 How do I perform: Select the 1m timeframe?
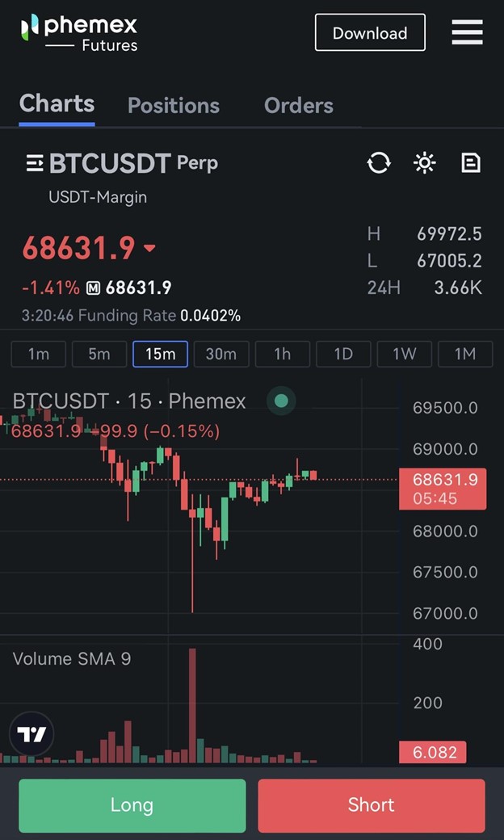click(x=39, y=354)
